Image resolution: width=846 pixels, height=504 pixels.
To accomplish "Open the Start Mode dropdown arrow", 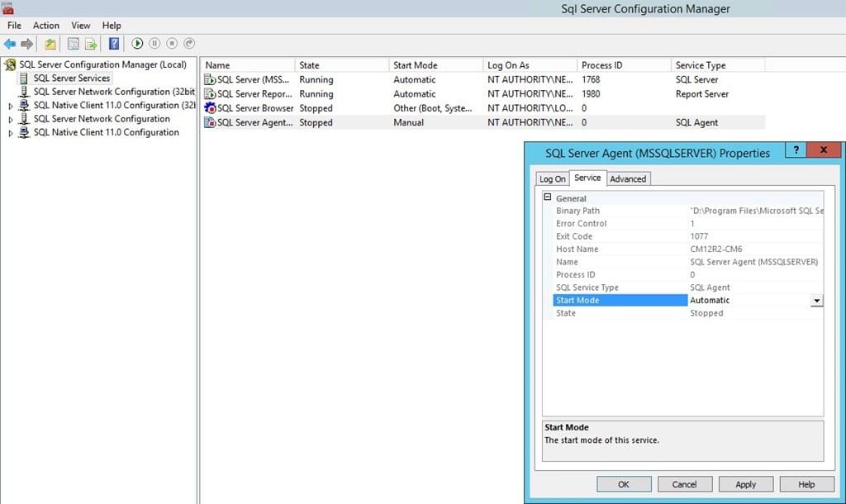I will coord(817,301).
